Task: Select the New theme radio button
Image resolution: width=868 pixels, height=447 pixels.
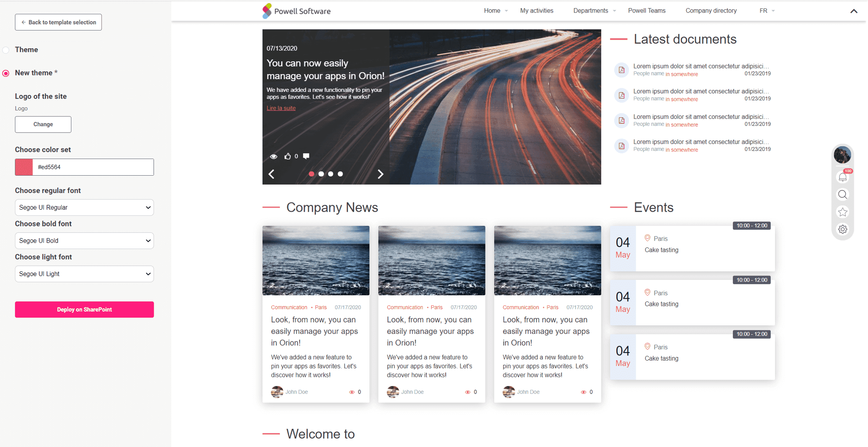Action: click(x=6, y=73)
